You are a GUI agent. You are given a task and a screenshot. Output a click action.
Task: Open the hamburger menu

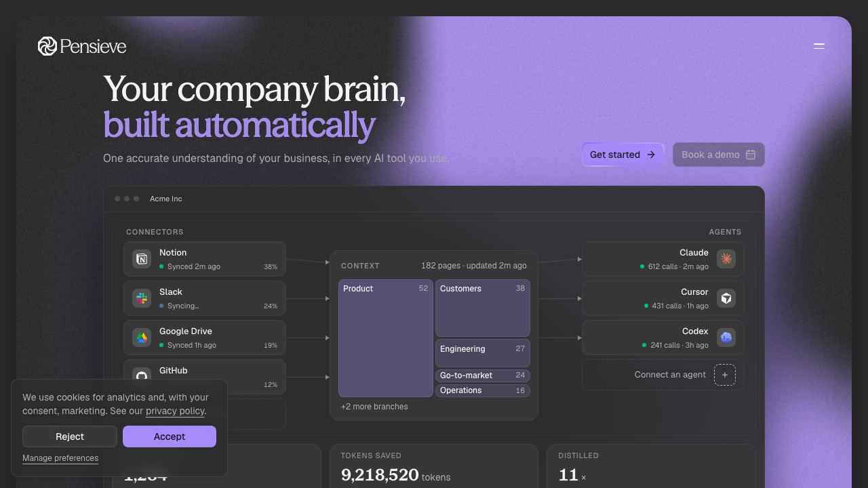click(x=819, y=46)
